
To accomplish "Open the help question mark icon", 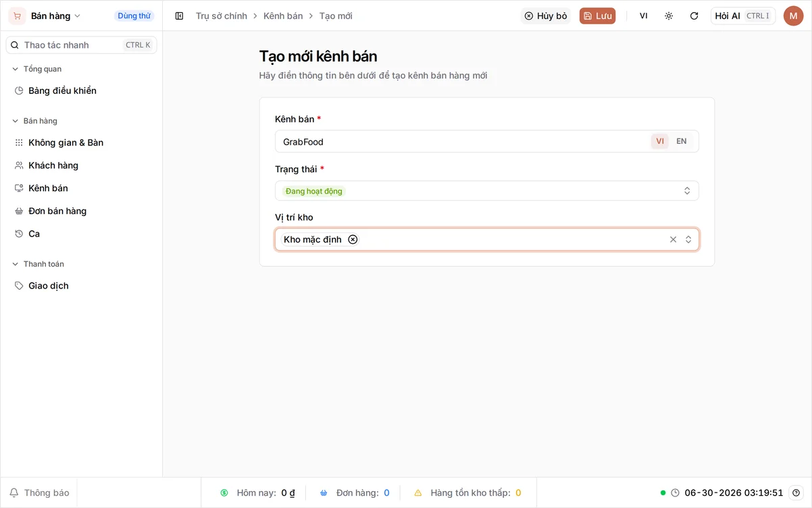I will pos(796,492).
